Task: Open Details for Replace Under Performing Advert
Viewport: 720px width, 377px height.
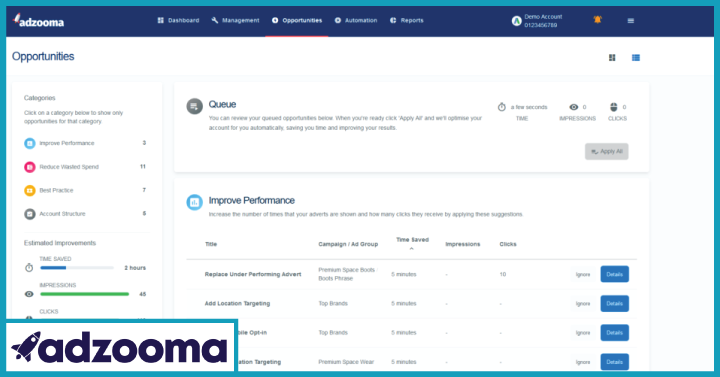Action: click(x=614, y=274)
